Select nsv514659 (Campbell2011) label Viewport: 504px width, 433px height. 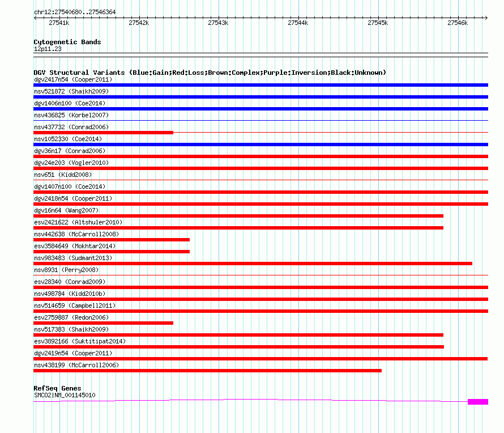click(75, 305)
